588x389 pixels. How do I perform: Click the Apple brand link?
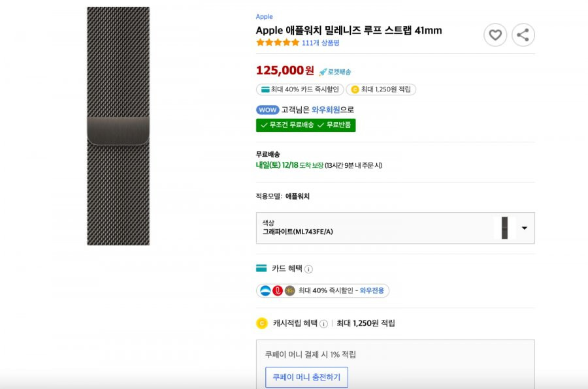(264, 16)
